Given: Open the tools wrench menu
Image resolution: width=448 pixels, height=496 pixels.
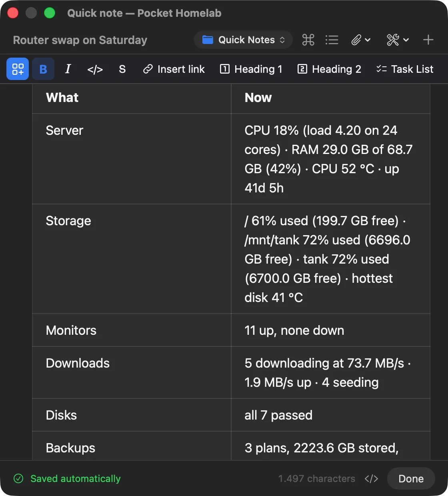Looking at the screenshot, I should 398,40.
